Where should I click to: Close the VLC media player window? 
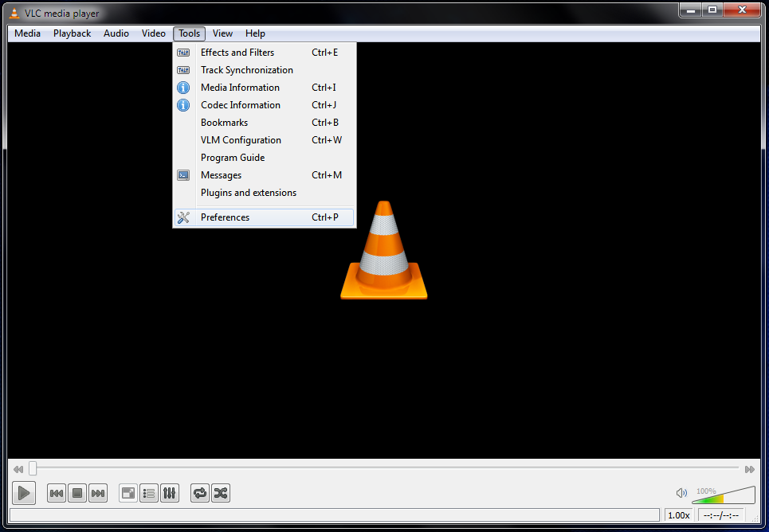(742, 10)
